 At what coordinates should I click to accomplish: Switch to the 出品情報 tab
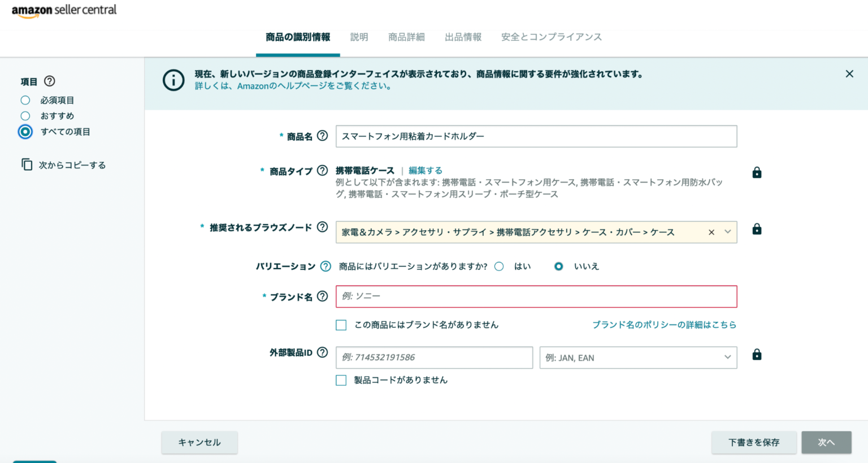pyautogui.click(x=463, y=37)
